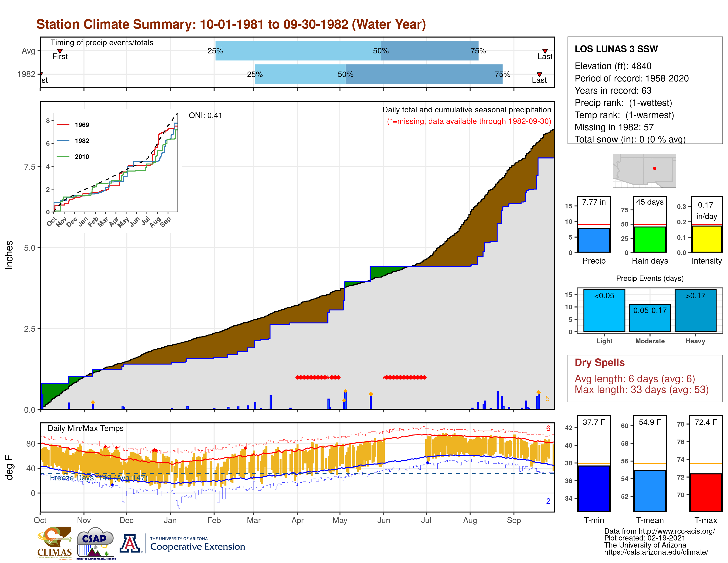Click the Total snow (in) line
728x563 pixels.
pos(630,139)
